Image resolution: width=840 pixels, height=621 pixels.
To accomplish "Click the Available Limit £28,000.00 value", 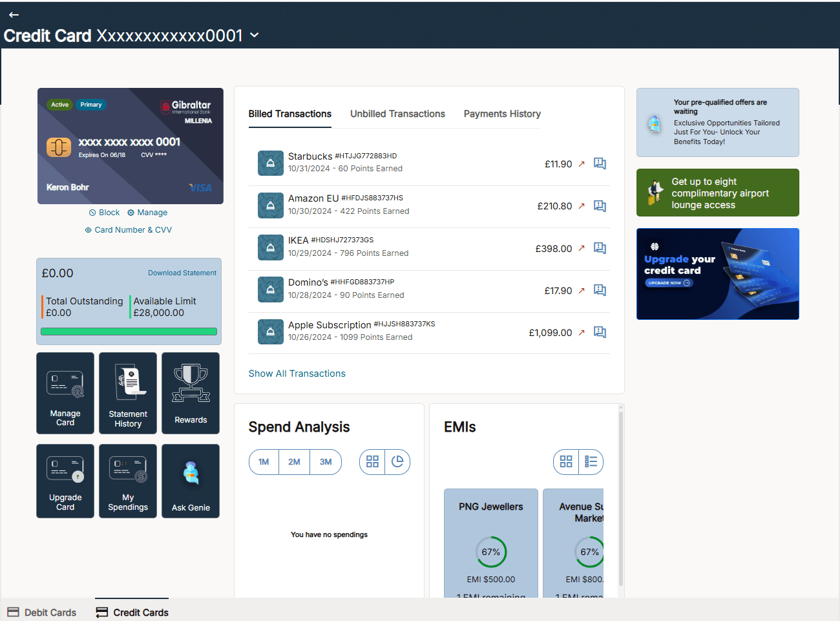I will (159, 313).
